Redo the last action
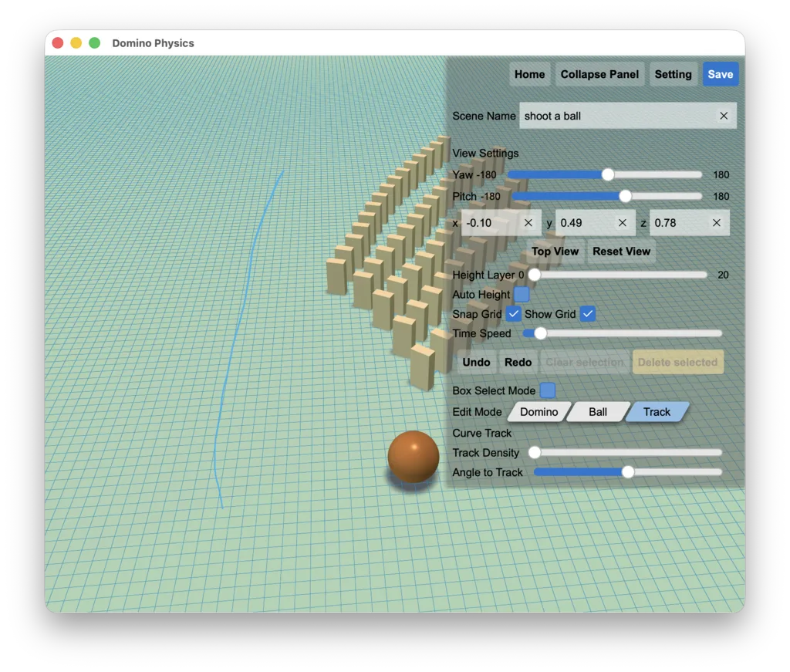This screenshot has width=790, height=672. click(518, 362)
